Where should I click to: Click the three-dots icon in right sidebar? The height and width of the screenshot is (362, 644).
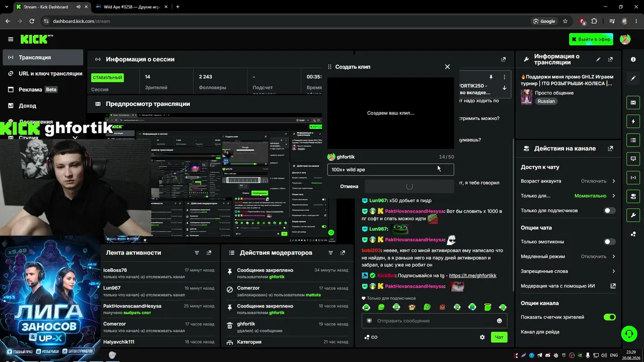point(633,234)
